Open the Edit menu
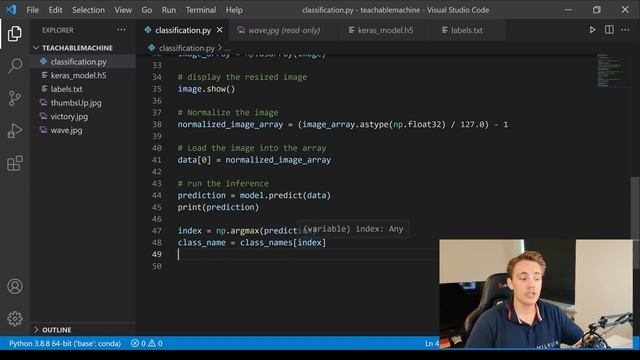This screenshot has height=360, width=640. [55, 10]
